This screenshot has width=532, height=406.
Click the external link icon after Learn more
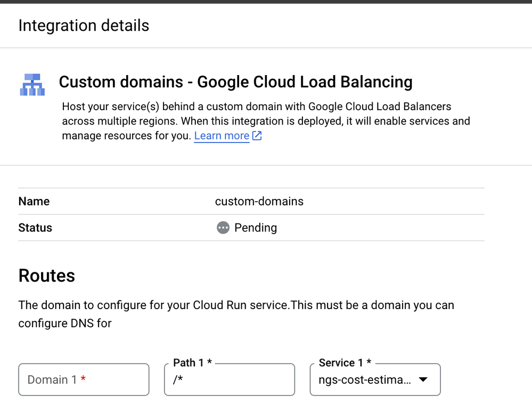point(257,136)
